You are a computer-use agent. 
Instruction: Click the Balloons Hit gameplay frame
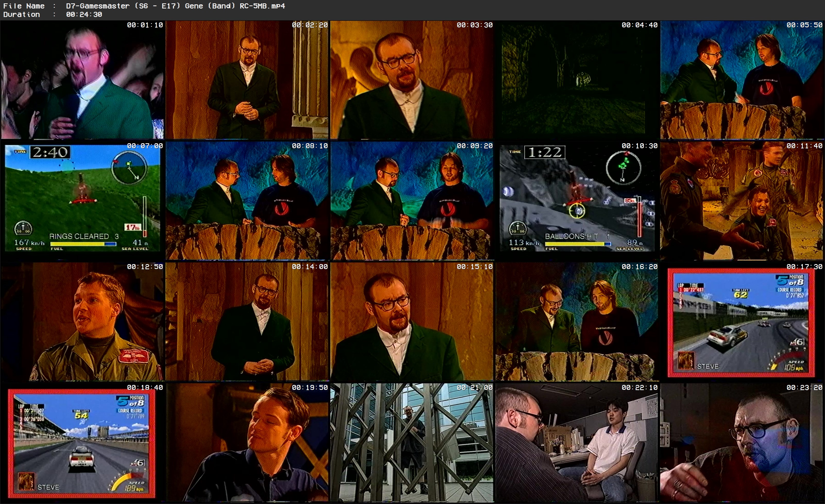(577, 200)
